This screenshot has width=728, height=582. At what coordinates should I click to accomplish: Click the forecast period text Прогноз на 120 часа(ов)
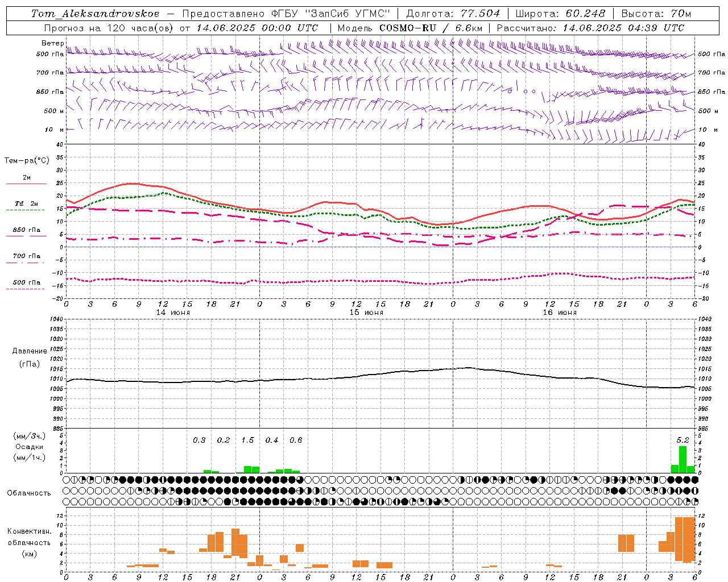109,28
